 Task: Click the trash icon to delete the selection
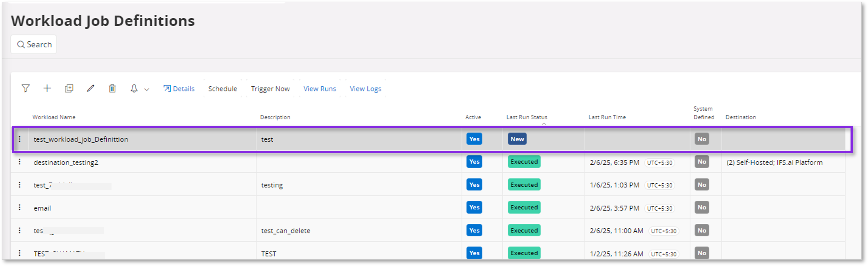112,88
